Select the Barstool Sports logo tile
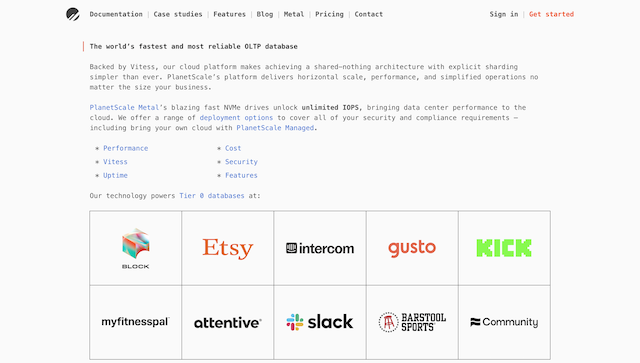The height and width of the screenshot is (363, 640). 412,322
